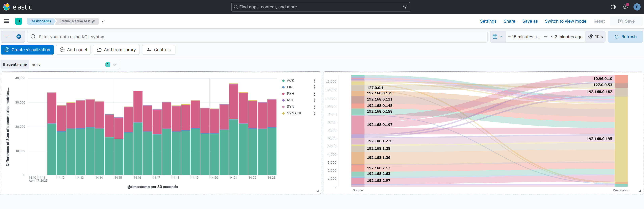Viewport: 644px width, 209px height.
Task: Open the help menu icon
Action: [x=613, y=7]
